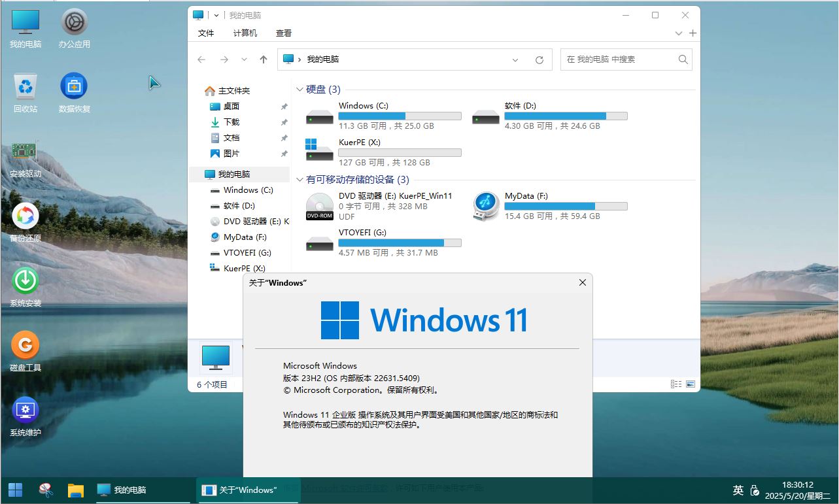Click the mouse tool icon on taskbar
Screen dimensions: 839x504
tap(46, 490)
